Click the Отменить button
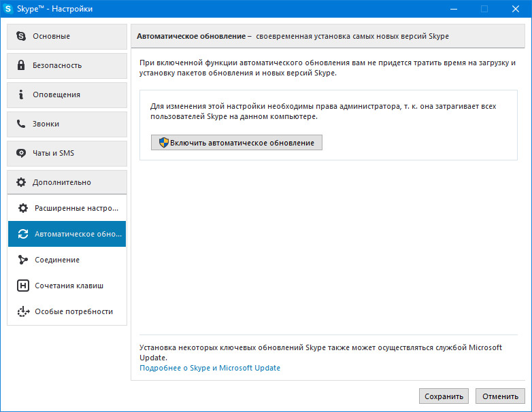This screenshot has width=532, height=412. 500,396
